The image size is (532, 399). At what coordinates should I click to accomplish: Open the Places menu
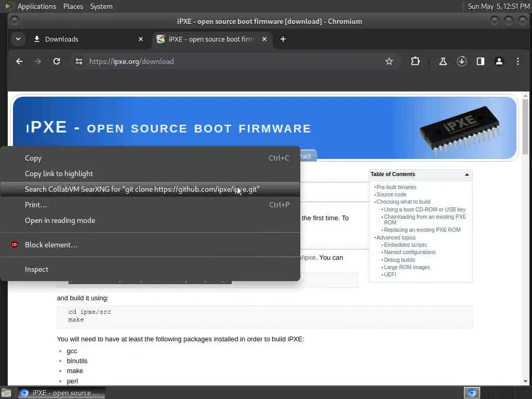pyautogui.click(x=73, y=6)
